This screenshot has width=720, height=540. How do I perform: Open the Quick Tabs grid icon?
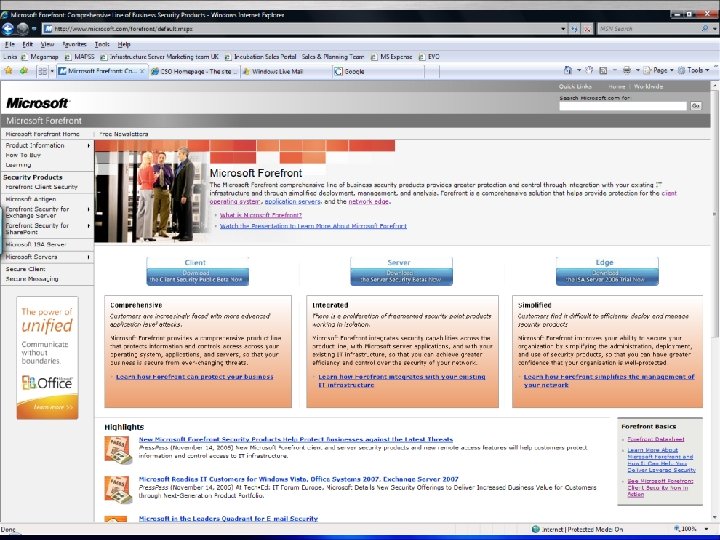(42, 71)
